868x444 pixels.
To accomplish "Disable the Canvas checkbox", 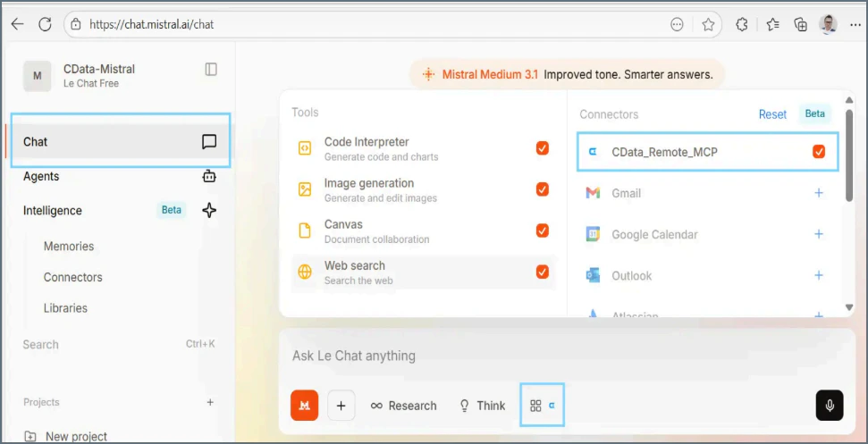I will [542, 230].
